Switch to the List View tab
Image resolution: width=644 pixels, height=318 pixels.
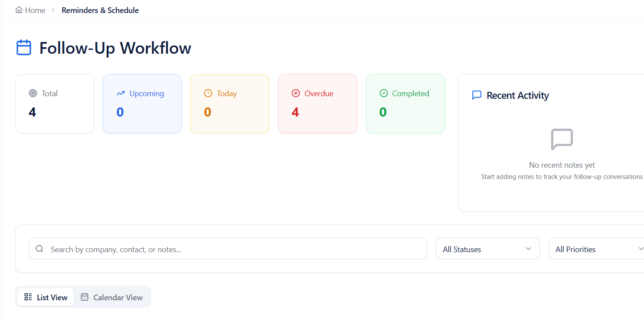[x=45, y=297]
